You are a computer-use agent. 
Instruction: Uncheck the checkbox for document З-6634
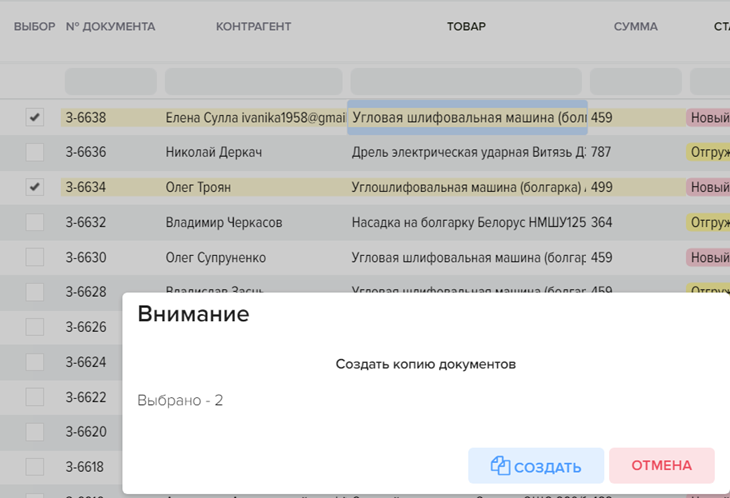point(35,187)
